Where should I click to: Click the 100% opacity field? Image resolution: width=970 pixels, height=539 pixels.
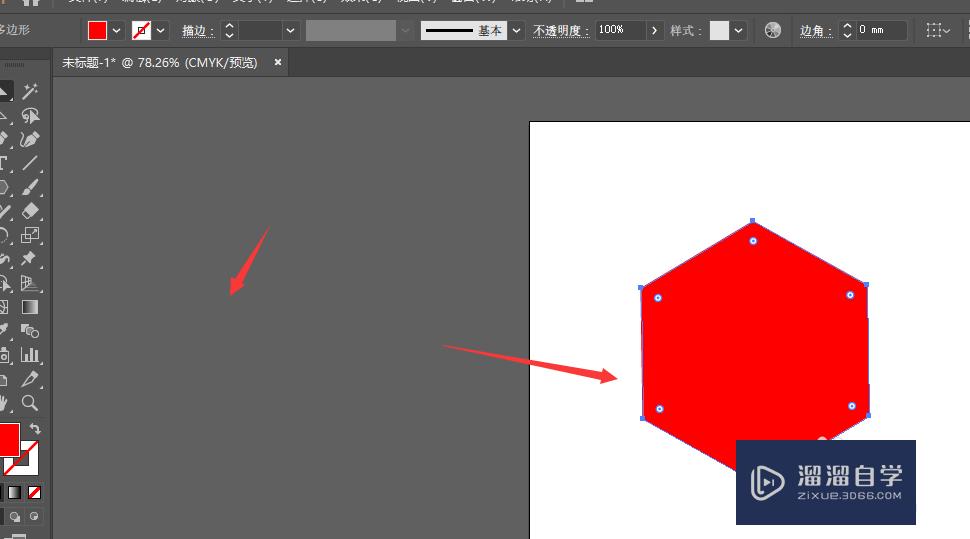click(x=620, y=30)
